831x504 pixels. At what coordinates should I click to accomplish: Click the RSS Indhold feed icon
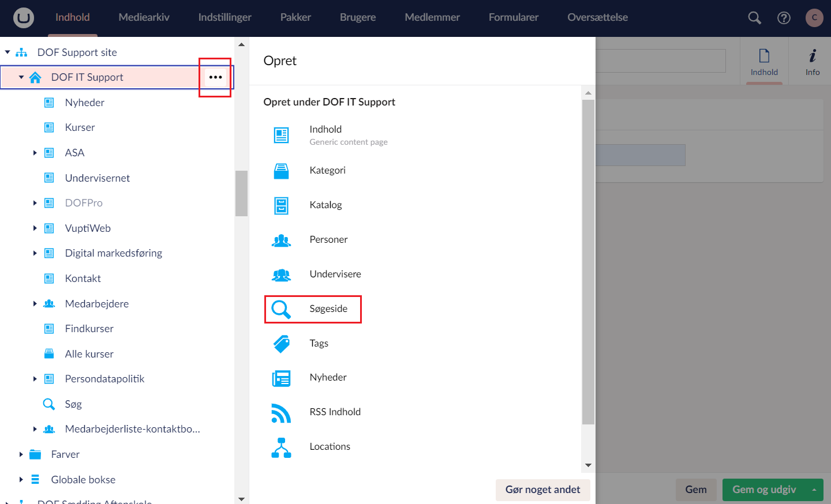click(x=281, y=412)
